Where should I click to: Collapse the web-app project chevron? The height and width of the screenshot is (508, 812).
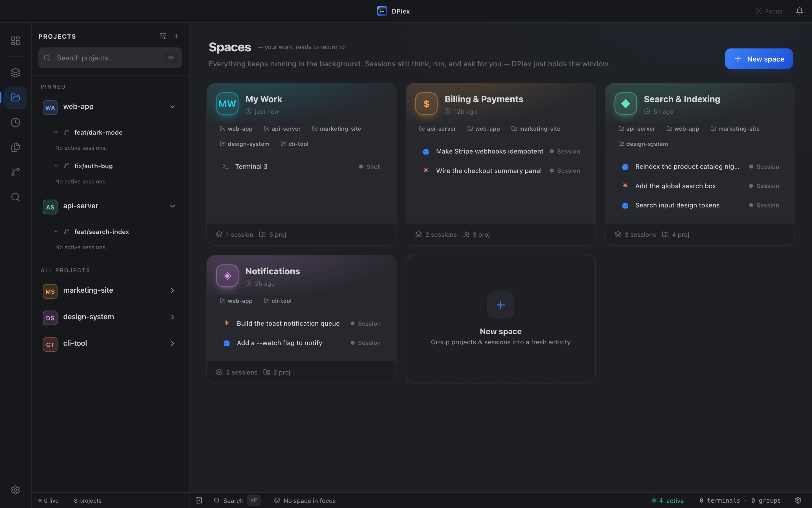[x=173, y=107]
